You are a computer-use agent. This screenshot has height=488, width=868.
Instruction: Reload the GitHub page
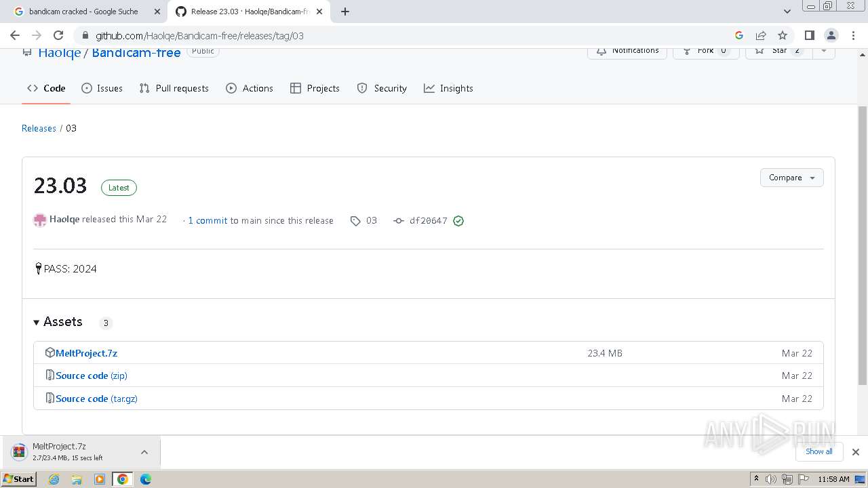click(x=58, y=35)
